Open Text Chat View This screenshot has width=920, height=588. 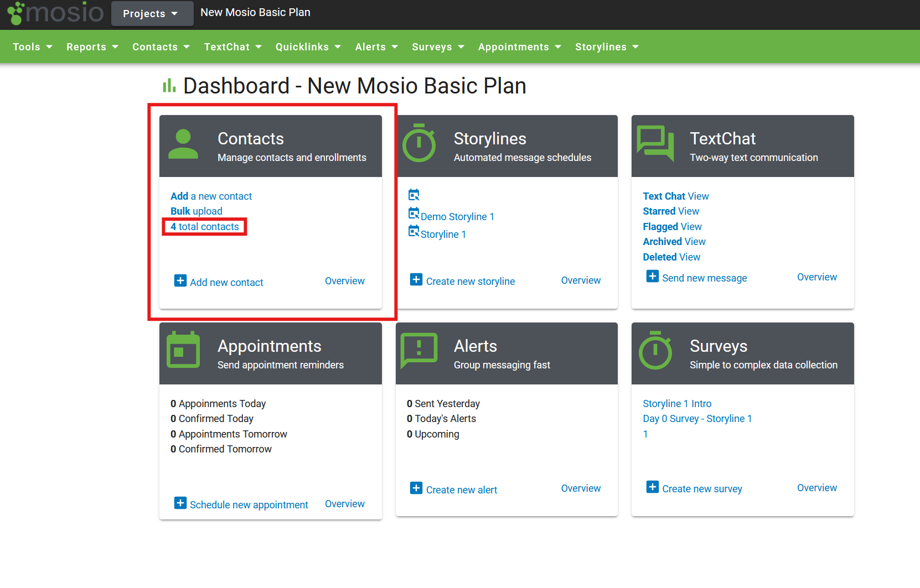(x=676, y=196)
